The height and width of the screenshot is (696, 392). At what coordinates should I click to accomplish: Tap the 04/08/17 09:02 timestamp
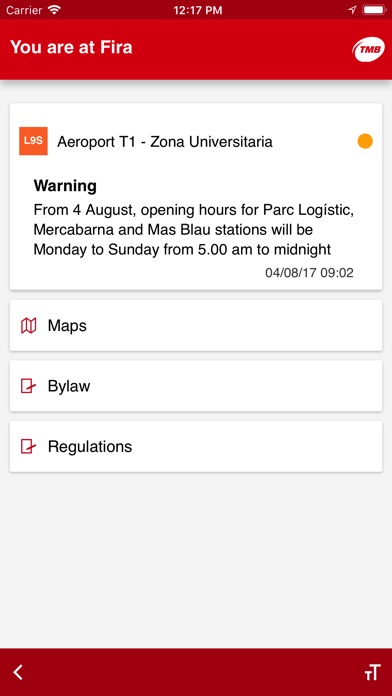309,273
